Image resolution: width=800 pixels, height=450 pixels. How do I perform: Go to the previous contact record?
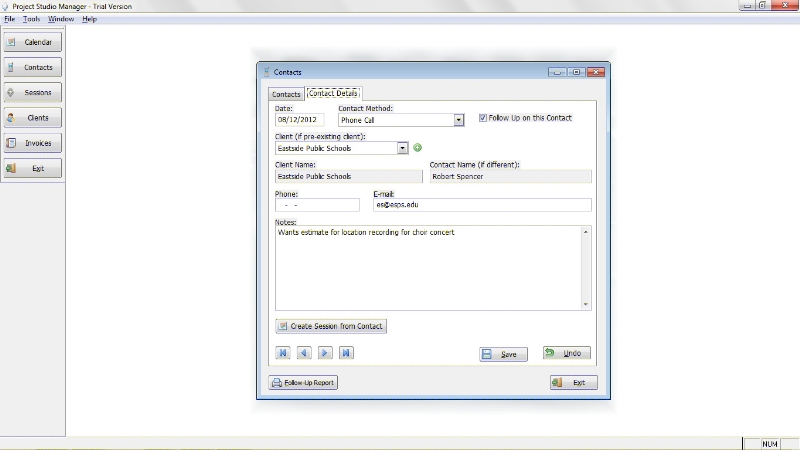[x=304, y=353]
